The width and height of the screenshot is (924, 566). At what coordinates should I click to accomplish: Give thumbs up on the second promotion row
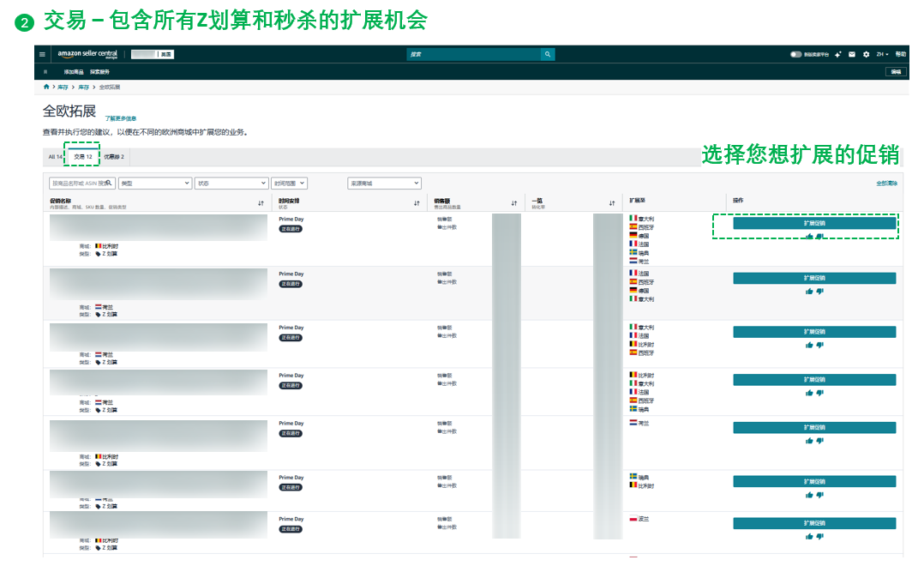[809, 292]
